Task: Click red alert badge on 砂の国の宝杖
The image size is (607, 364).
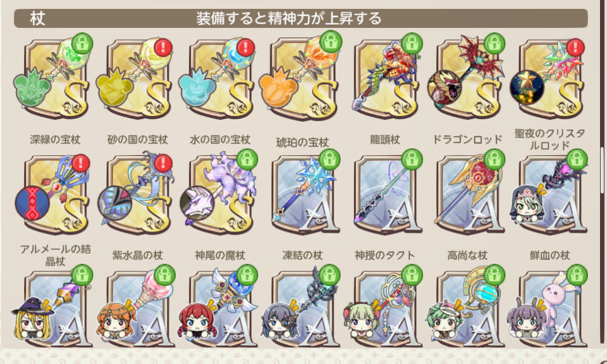Action: [163, 47]
